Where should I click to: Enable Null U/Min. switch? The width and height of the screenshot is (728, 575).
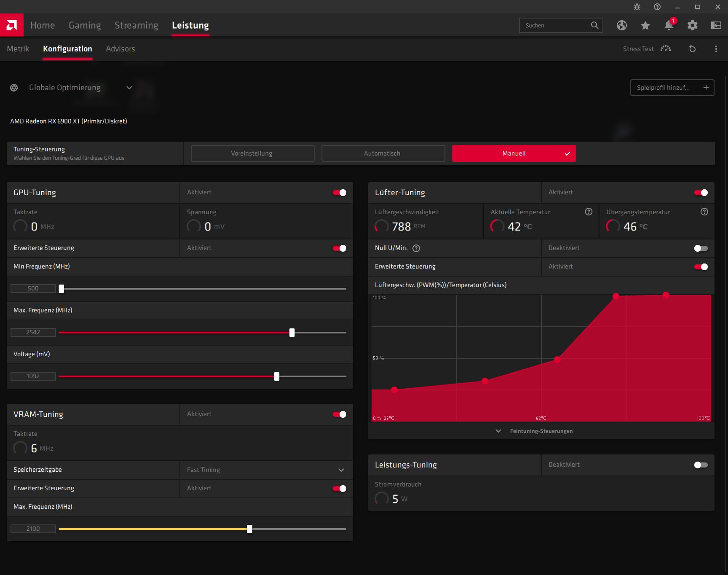click(x=701, y=248)
